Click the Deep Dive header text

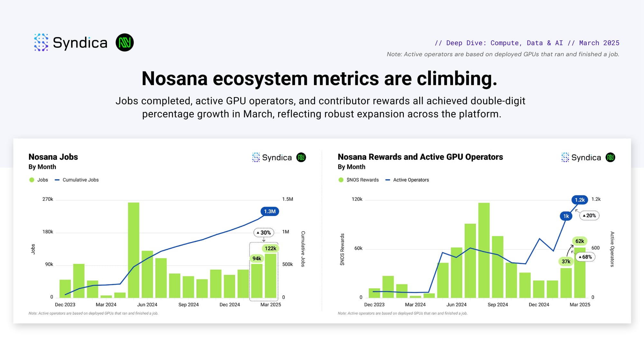click(527, 43)
